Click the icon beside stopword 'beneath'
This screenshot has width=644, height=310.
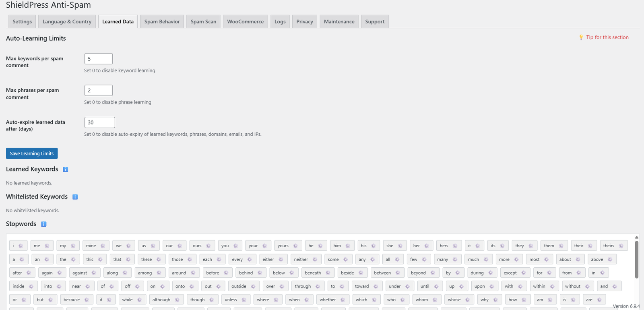click(x=328, y=273)
